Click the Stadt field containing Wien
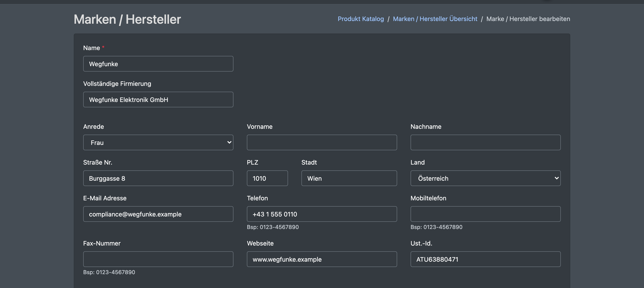 [349, 178]
